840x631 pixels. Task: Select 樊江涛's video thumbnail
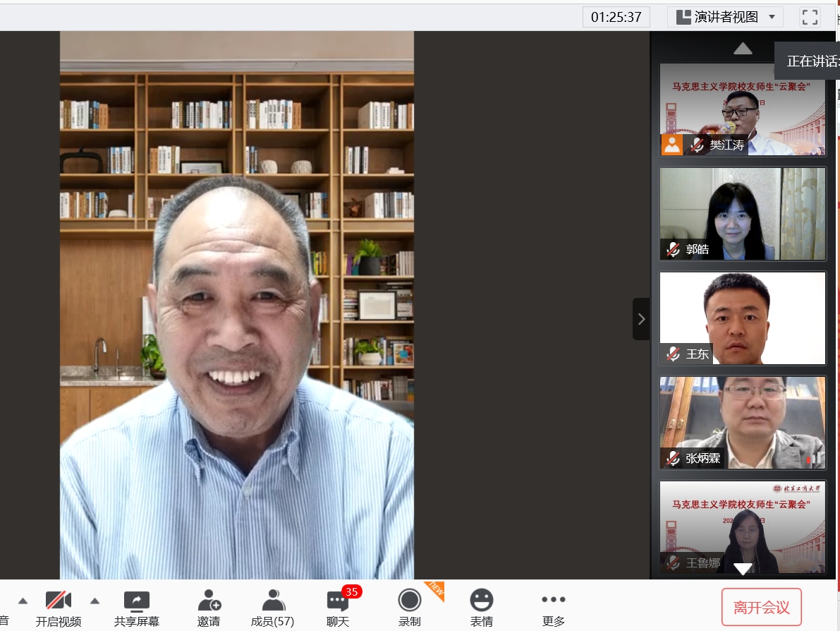point(743,109)
